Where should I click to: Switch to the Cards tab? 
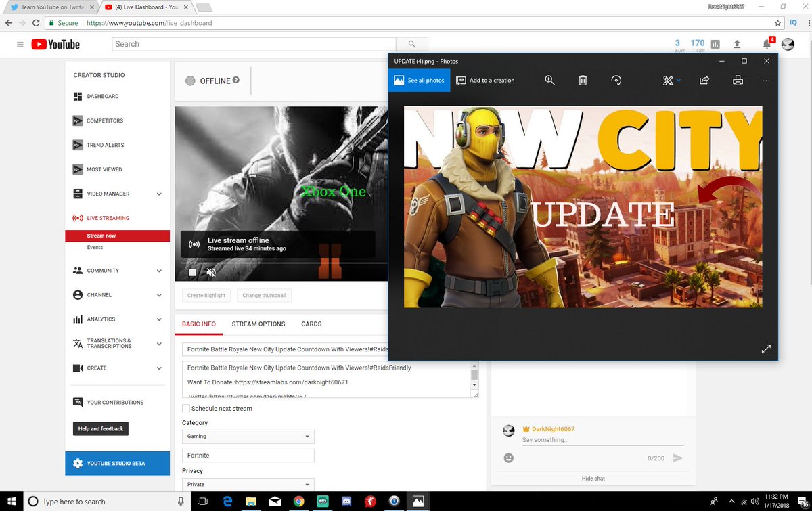pos(311,324)
